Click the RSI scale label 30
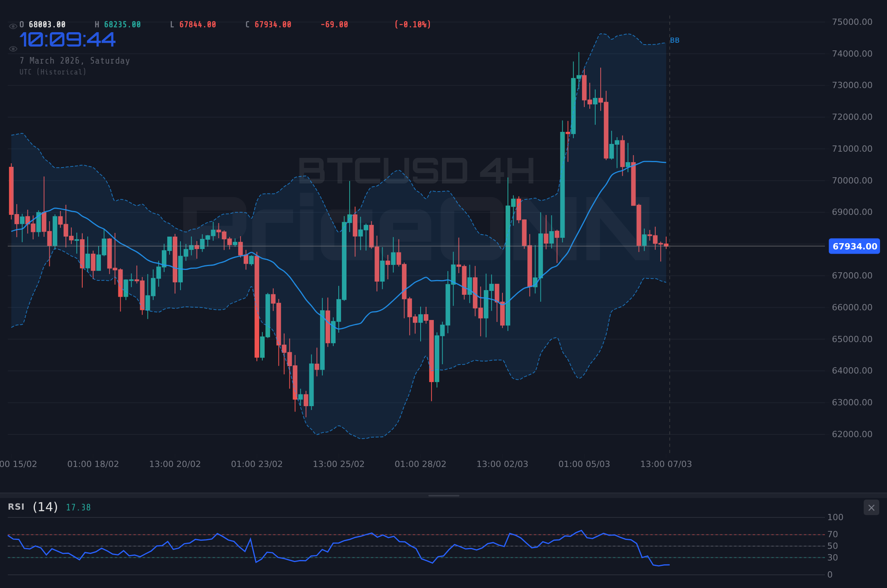The width and height of the screenshot is (887, 588). 833,558
